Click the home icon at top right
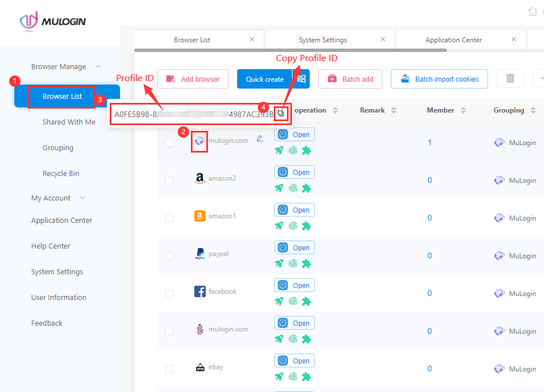Image resolution: width=544 pixels, height=392 pixels. pyautogui.click(x=532, y=12)
